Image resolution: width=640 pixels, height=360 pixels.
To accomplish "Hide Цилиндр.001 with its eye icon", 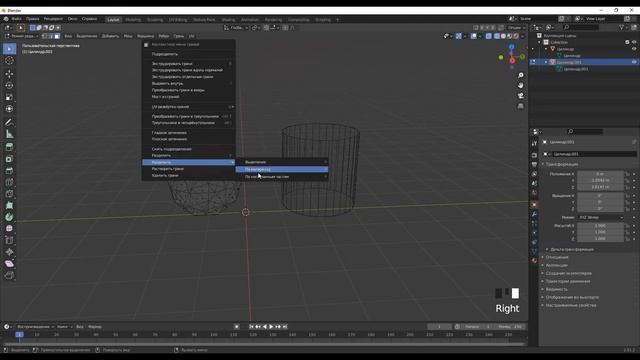I will click(x=634, y=62).
